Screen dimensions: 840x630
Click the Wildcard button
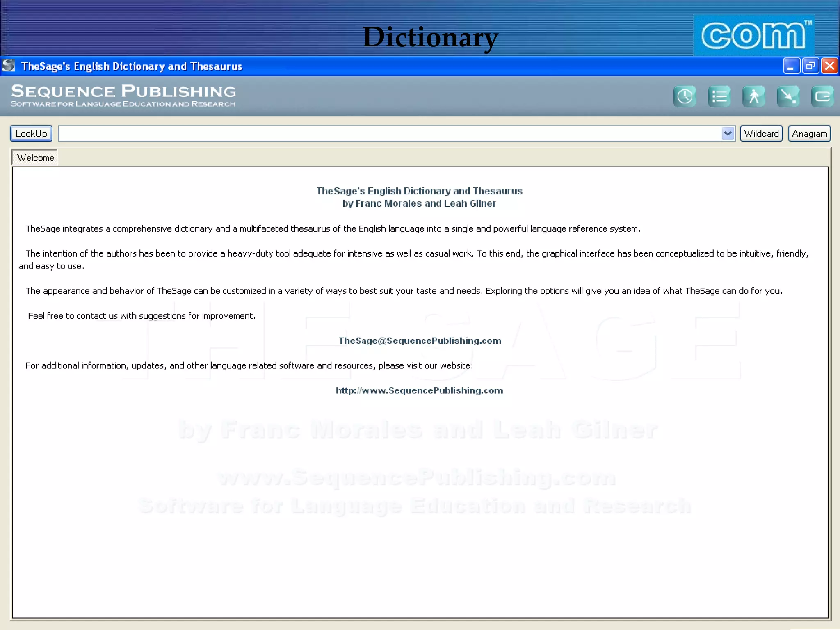pos(761,133)
